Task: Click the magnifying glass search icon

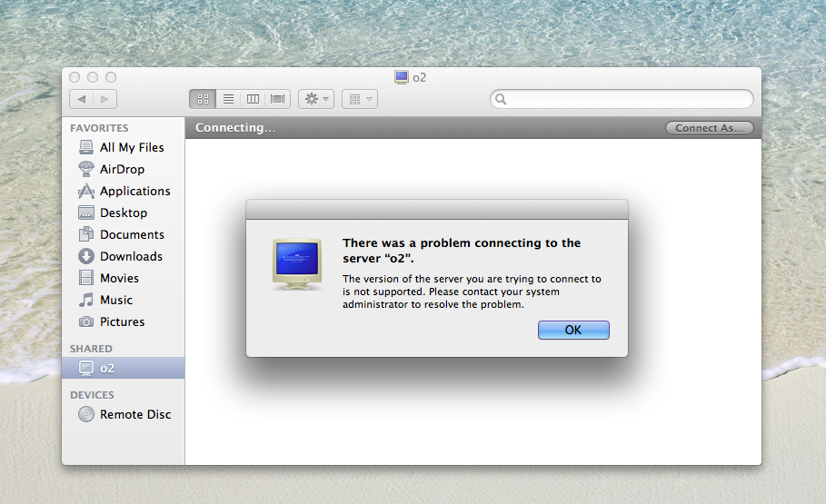Action: tap(501, 99)
